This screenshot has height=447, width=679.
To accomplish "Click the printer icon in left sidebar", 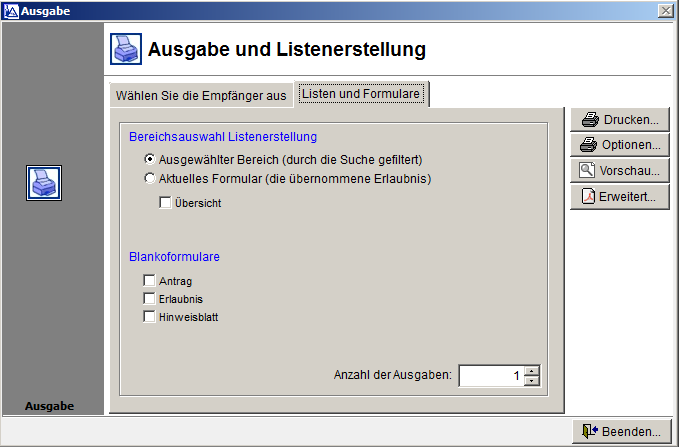I will (44, 183).
